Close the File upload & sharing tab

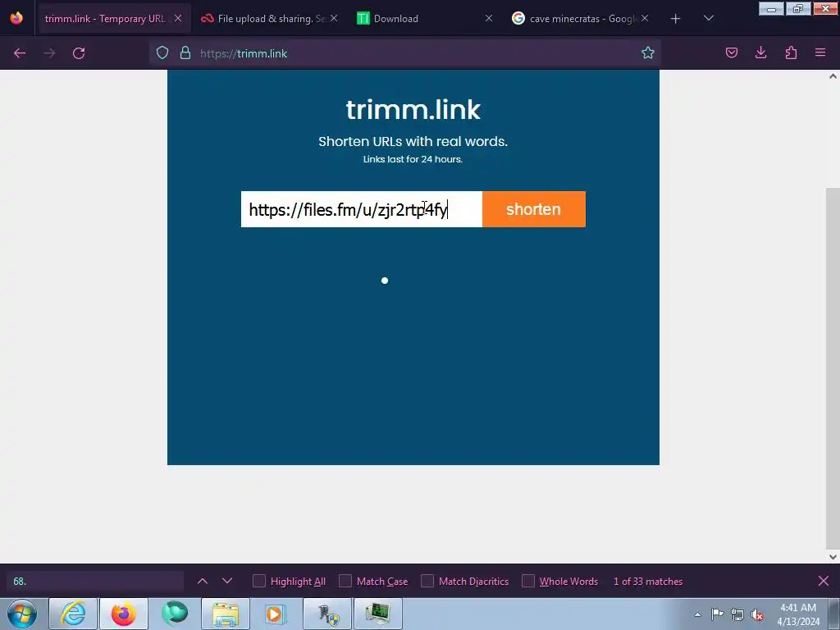tap(333, 18)
